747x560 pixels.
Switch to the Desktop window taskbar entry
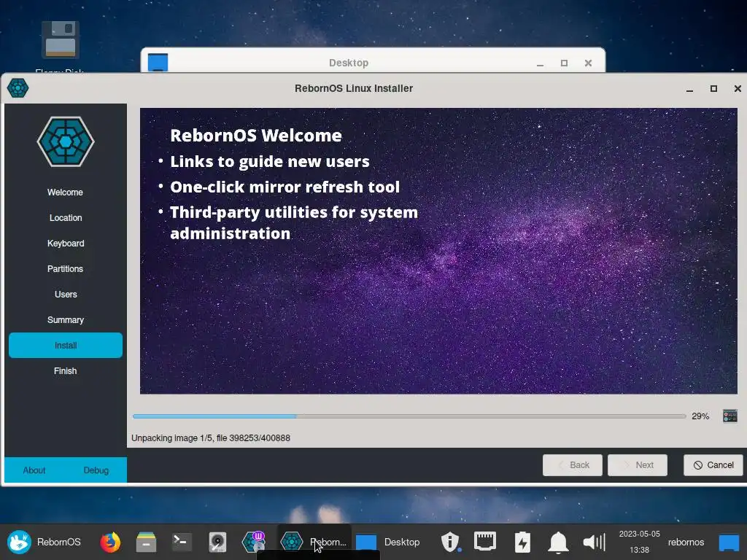click(388, 542)
